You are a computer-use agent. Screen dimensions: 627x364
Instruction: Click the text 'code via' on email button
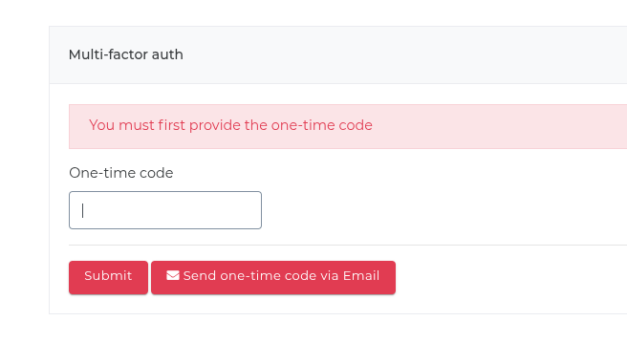coord(302,276)
